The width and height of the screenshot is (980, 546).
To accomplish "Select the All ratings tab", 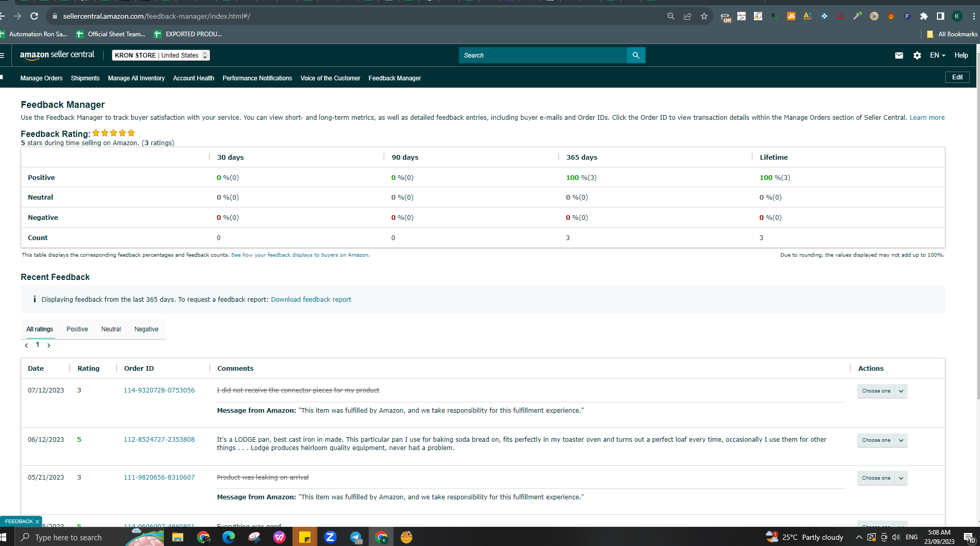I will [x=40, y=329].
